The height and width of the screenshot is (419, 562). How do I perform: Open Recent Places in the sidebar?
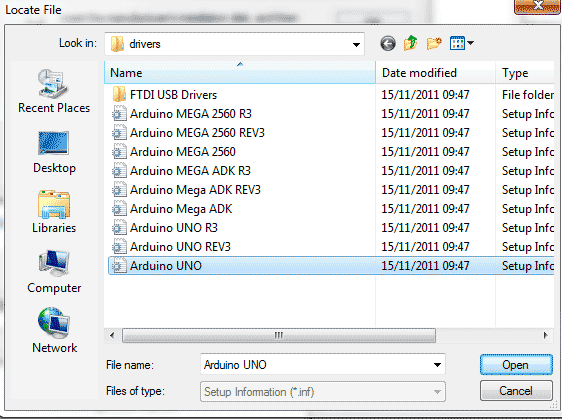54,91
